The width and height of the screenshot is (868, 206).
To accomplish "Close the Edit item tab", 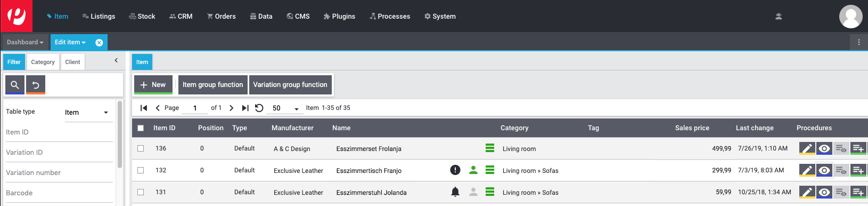I will tap(99, 43).
